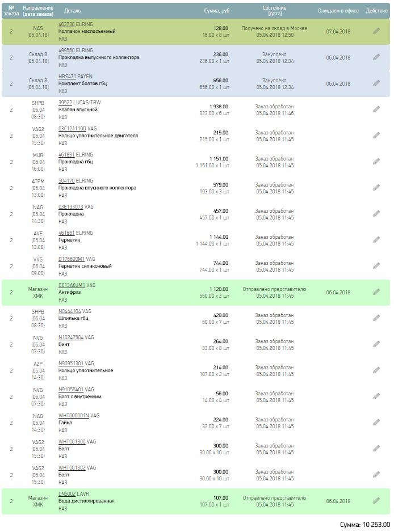394x532 pixels.
Task: Open part number 03C121119D link
Action: click(72, 129)
